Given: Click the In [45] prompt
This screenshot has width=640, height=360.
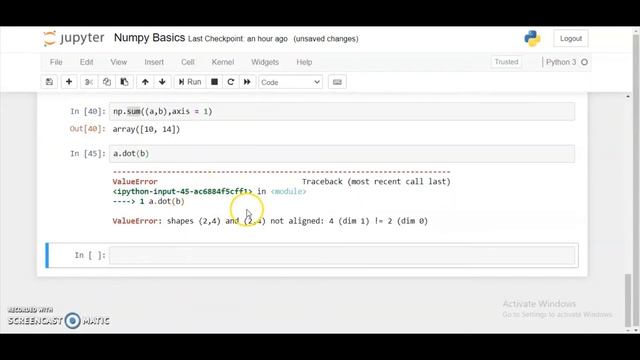Looking at the screenshot, I should coord(88,153).
